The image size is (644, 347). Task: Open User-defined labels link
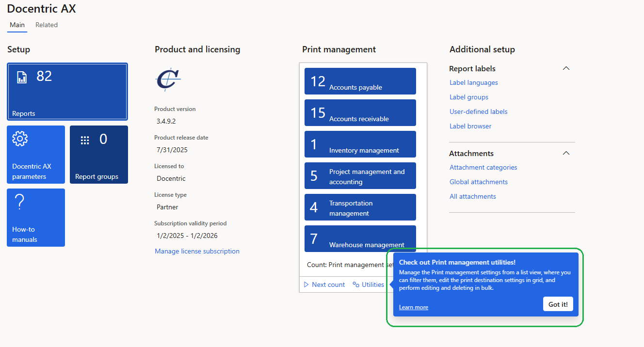tap(478, 111)
